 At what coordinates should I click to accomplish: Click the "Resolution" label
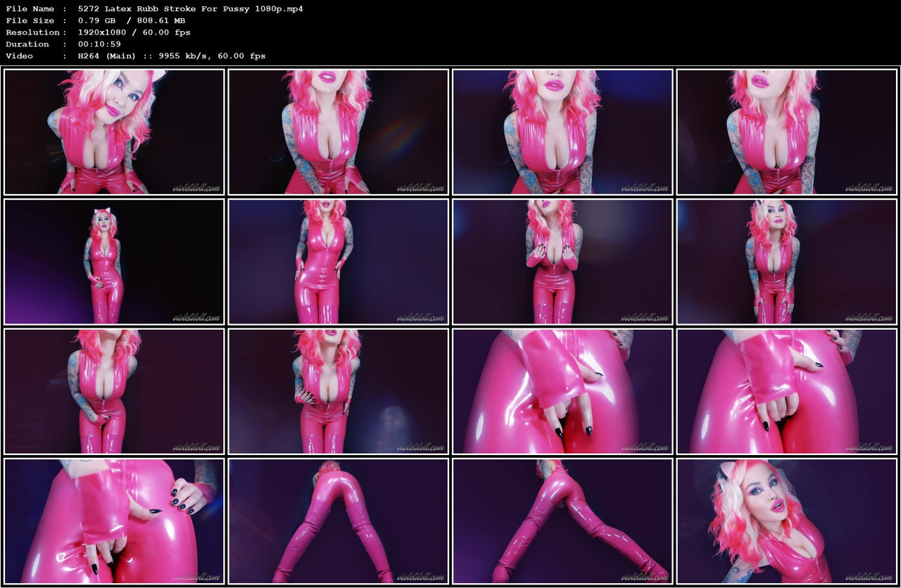pyautogui.click(x=32, y=32)
